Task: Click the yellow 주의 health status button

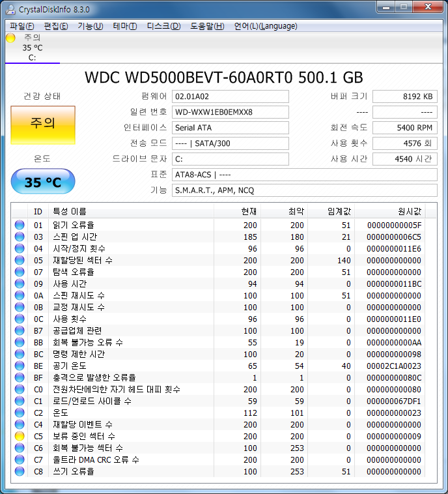Action: (43, 124)
